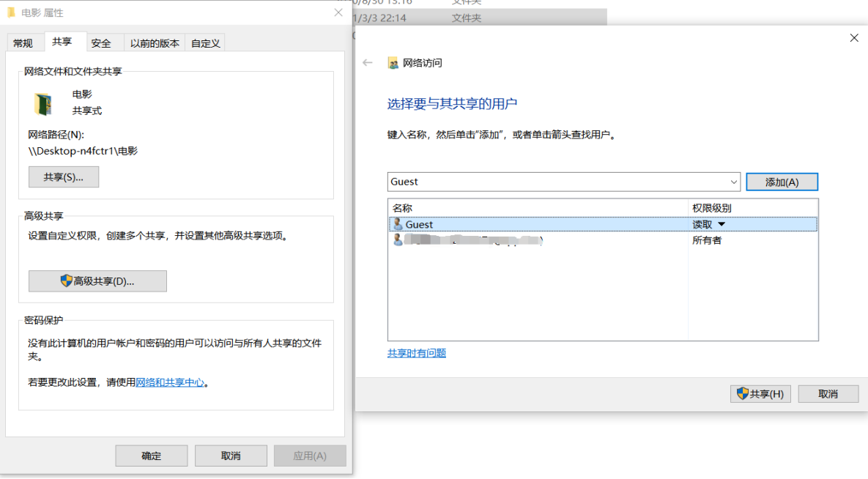Click the owner user icon in list
This screenshot has width=868, height=479.
point(398,239)
